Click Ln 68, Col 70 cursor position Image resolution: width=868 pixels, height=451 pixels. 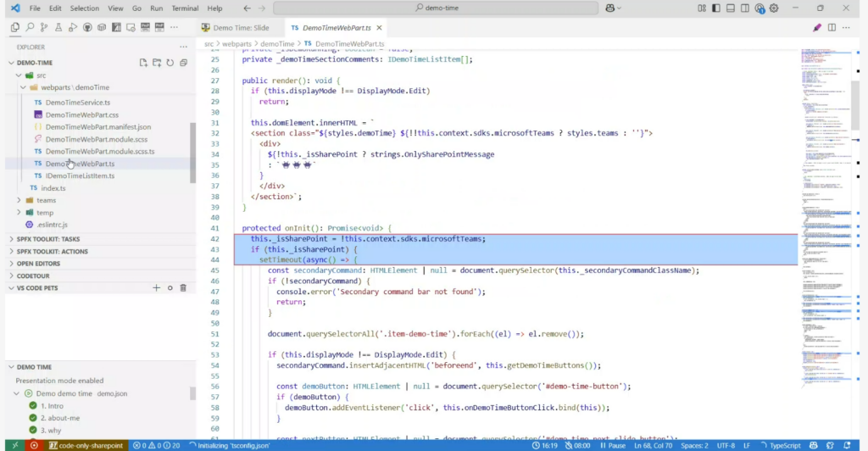(654, 445)
